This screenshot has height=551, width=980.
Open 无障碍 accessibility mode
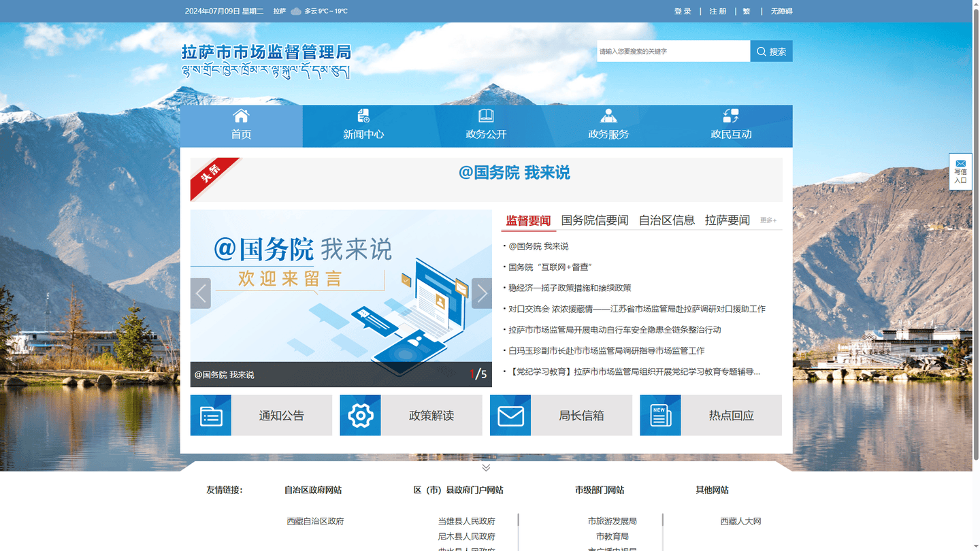(781, 12)
